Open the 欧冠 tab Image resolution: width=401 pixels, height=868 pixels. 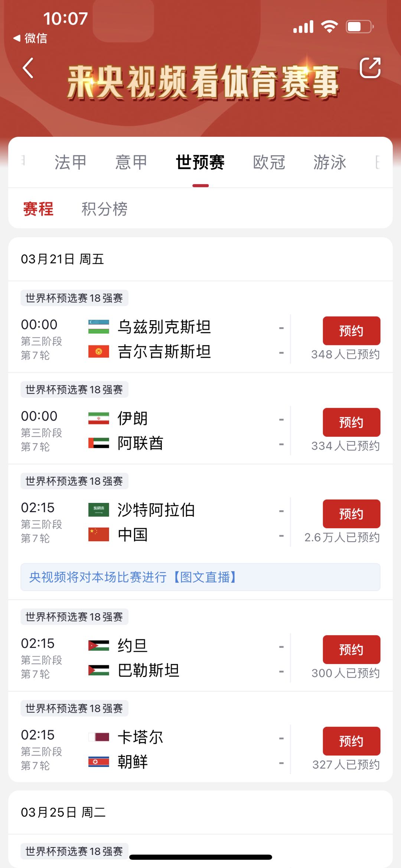point(269,162)
